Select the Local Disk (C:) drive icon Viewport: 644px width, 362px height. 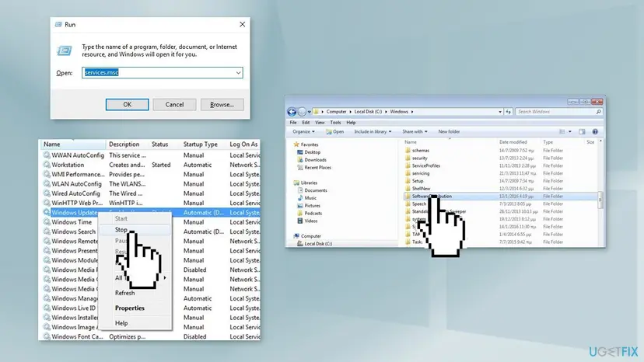click(x=299, y=244)
